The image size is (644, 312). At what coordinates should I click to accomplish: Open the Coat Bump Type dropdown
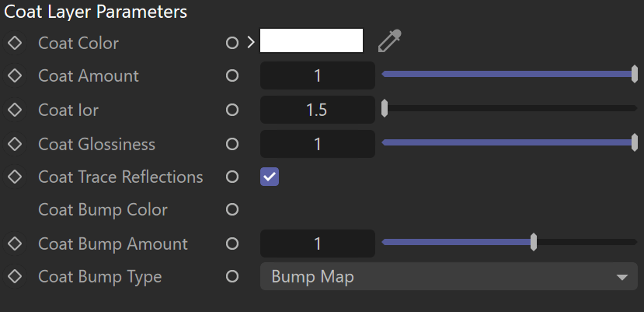[449, 276]
